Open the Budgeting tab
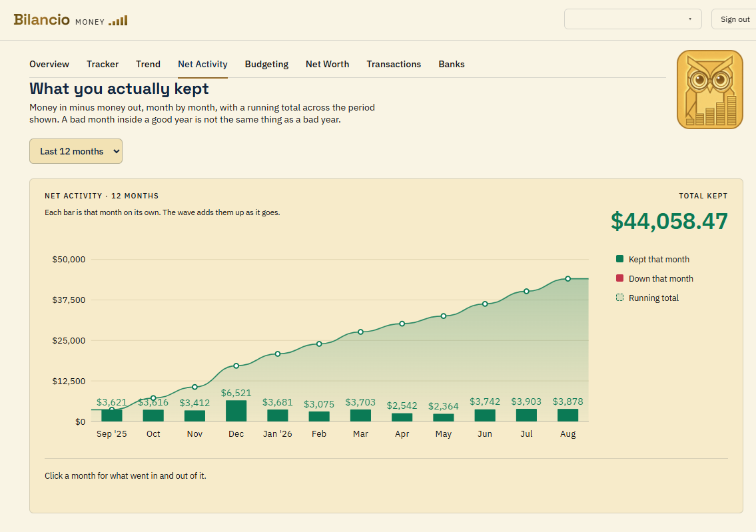The image size is (756, 532). 266,64
